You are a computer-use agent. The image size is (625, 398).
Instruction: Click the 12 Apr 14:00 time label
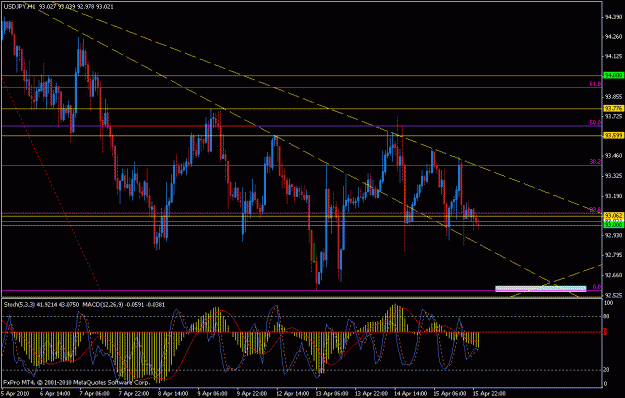click(x=293, y=394)
